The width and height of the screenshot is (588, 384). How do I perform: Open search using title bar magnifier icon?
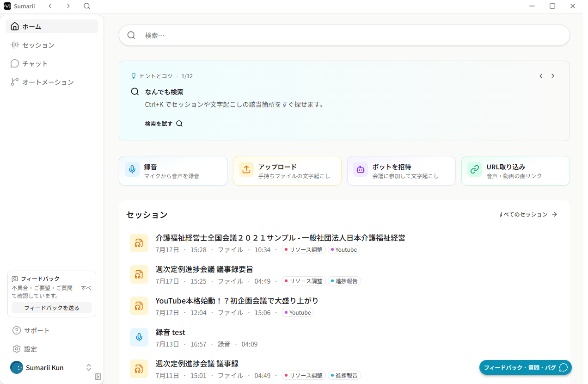[87, 6]
